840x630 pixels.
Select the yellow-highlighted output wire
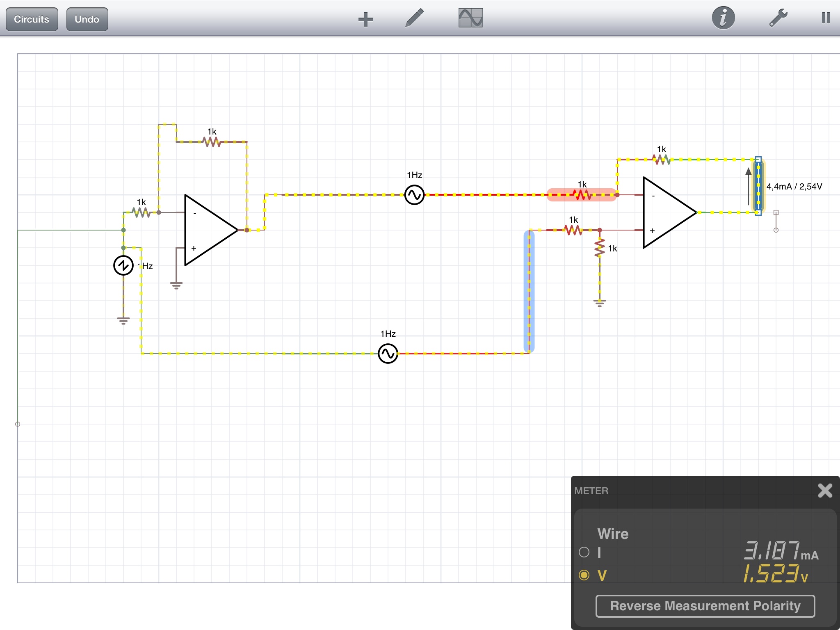758,186
